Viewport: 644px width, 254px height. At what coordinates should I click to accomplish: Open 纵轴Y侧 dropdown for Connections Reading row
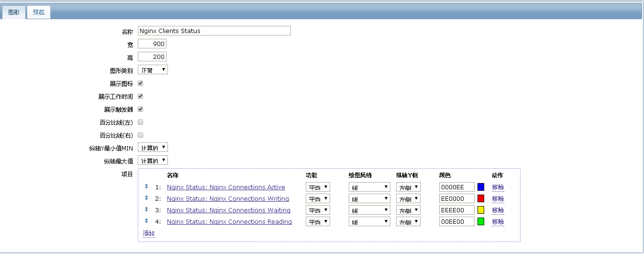408,221
